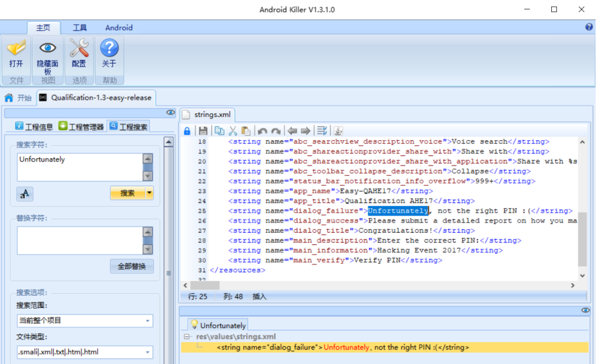
Task: Click the redo arrow icon
Action: point(276,131)
